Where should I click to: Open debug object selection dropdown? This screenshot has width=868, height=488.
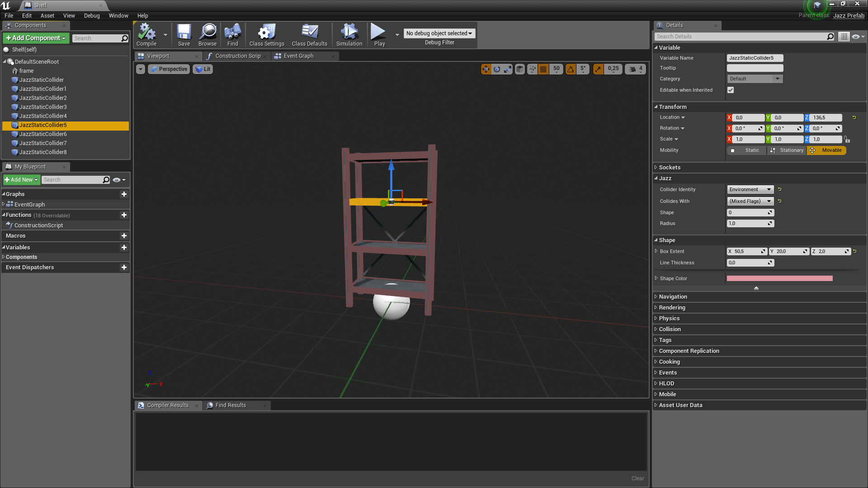point(439,33)
